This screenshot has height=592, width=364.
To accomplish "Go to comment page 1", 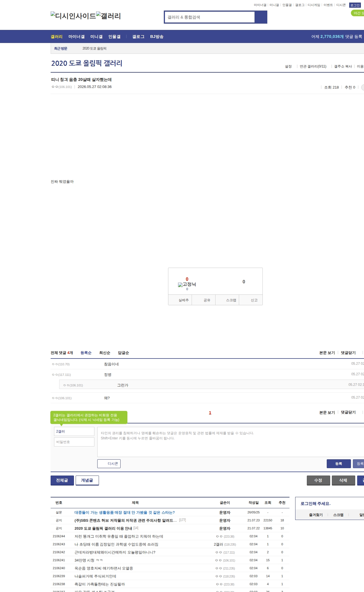I will tap(210, 413).
